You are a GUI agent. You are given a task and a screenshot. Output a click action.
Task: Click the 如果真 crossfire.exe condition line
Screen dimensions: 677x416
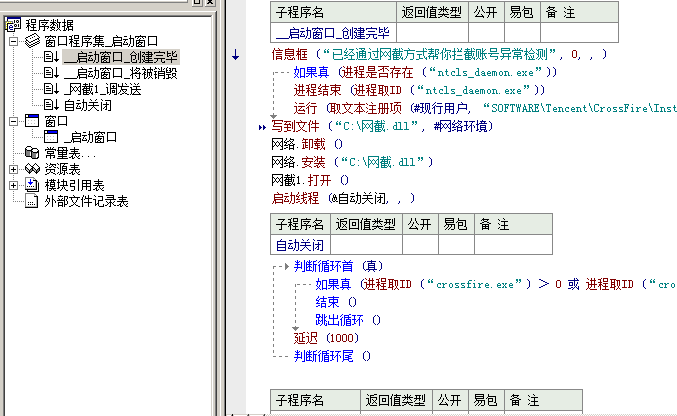coord(496,284)
